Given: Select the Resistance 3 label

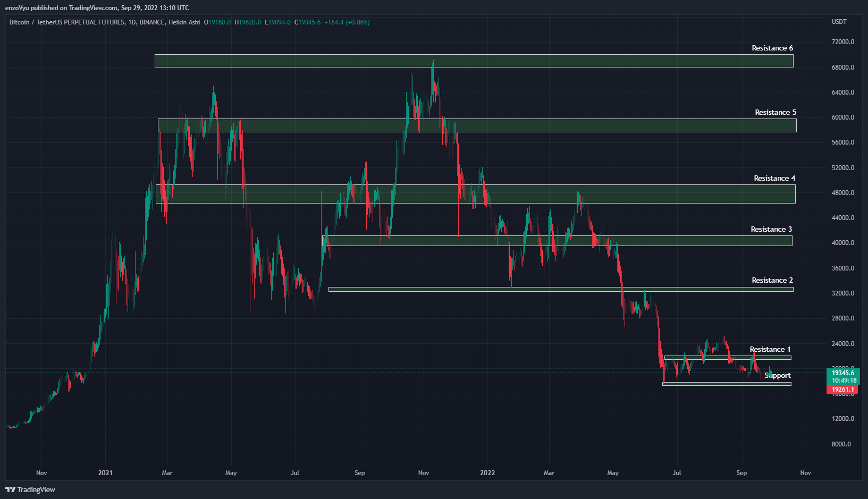Looking at the screenshot, I should tap(771, 230).
